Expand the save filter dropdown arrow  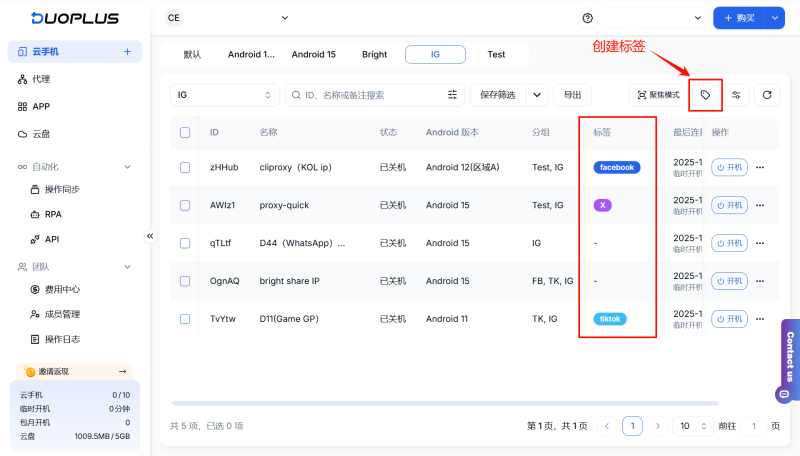pyautogui.click(x=538, y=95)
